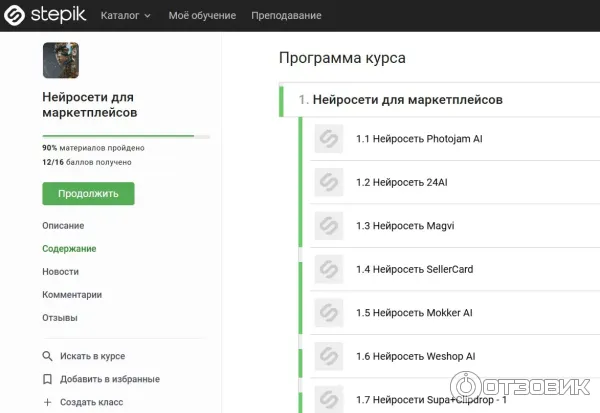The height and width of the screenshot is (413, 600).
Task: Click the bookmark icon
Action: [x=47, y=379]
